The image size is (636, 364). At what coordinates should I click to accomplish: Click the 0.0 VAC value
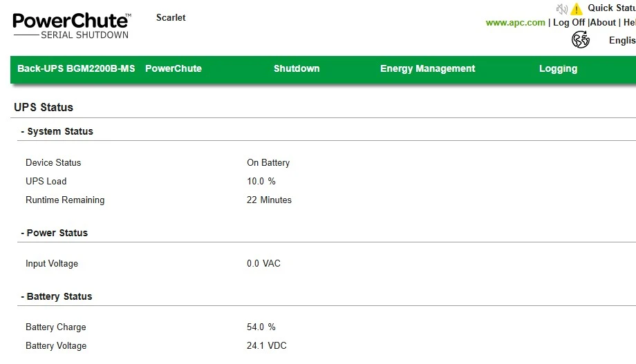click(x=263, y=263)
